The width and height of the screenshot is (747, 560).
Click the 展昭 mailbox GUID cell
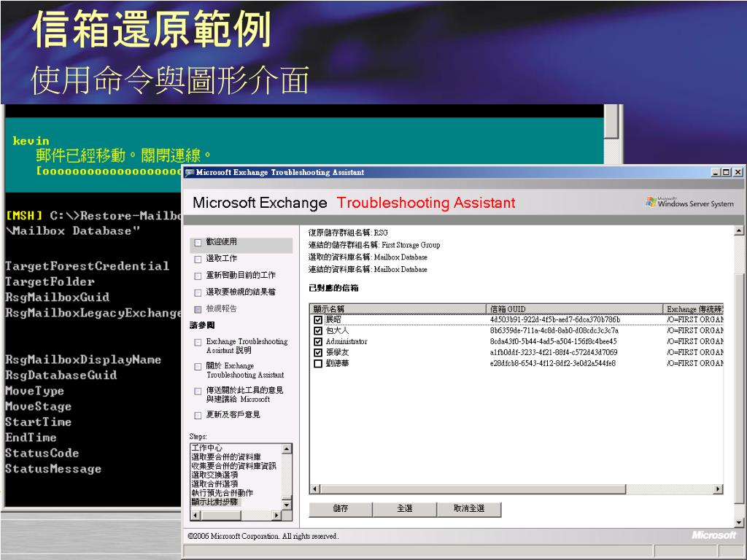[555, 319]
